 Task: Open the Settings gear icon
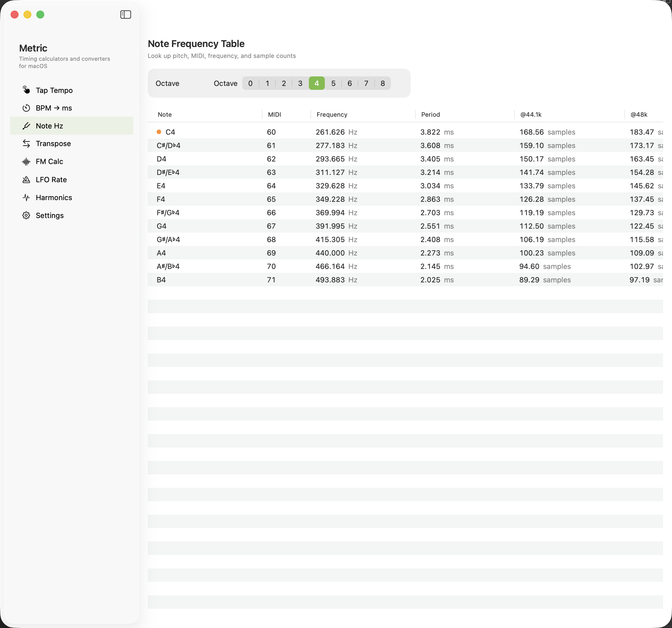[27, 215]
